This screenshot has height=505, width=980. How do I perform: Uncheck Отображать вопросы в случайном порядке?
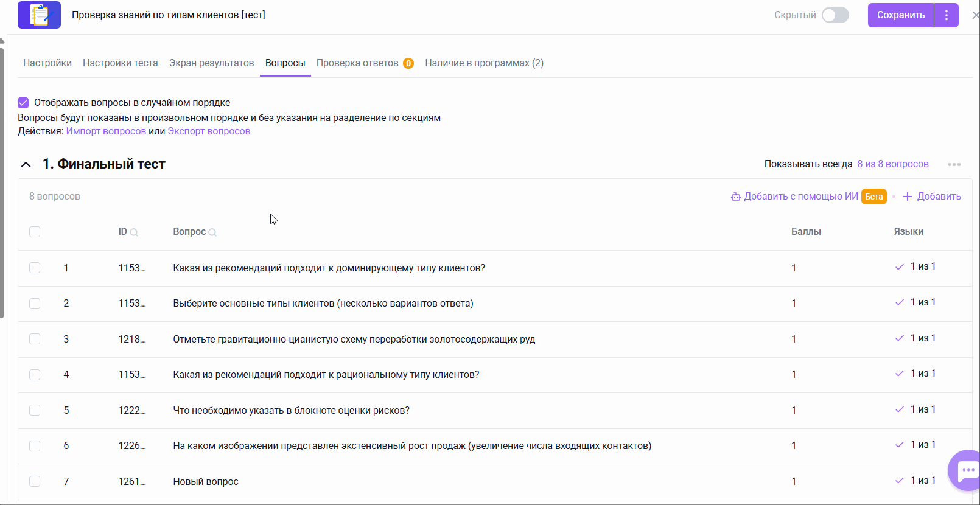[x=23, y=103]
